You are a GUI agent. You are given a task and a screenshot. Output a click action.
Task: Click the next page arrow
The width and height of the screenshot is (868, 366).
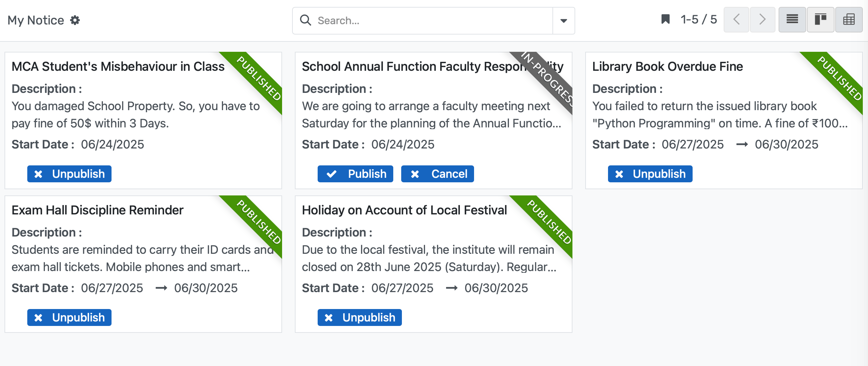click(x=762, y=20)
